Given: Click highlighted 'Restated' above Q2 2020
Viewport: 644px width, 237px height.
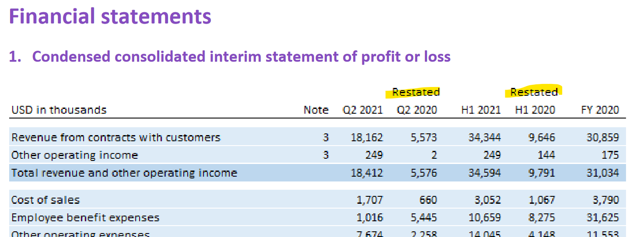Looking at the screenshot, I should (x=416, y=92).
